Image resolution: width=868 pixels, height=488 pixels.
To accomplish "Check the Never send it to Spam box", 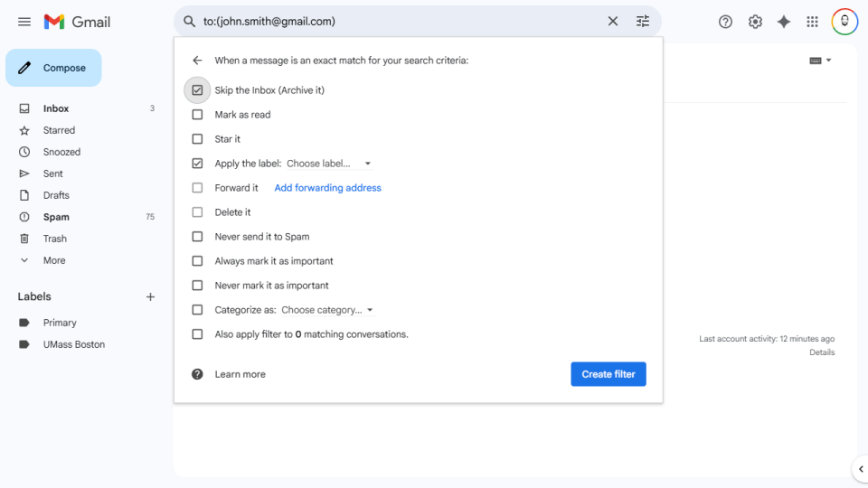I will click(197, 237).
